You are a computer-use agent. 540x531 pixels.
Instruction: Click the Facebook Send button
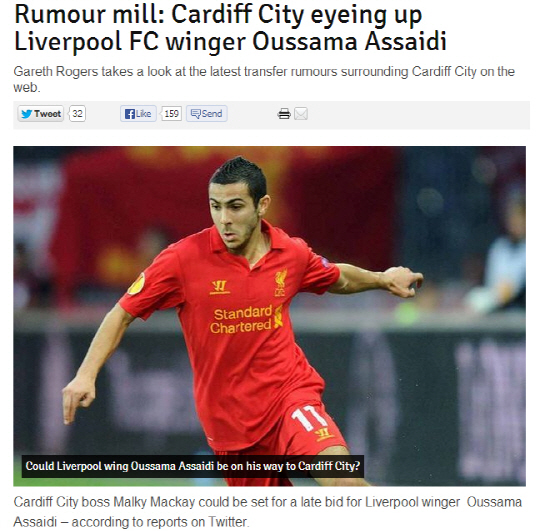pyautogui.click(x=207, y=114)
